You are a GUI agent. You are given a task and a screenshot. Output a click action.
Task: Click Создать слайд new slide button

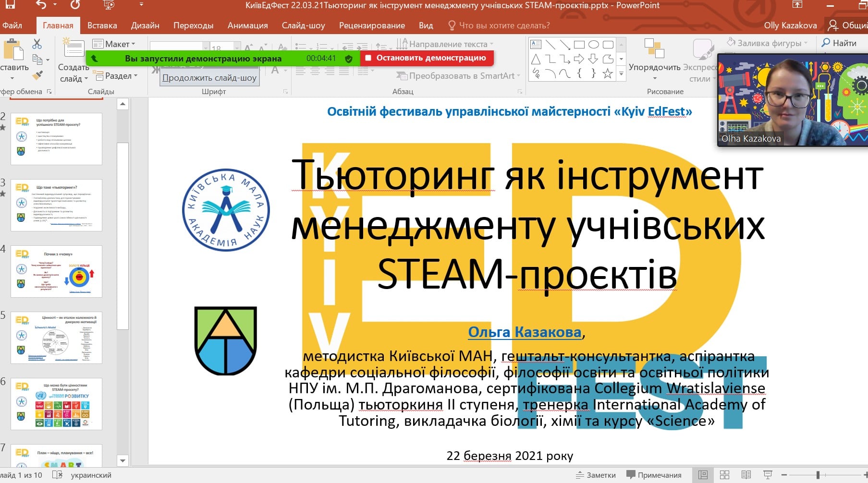click(73, 60)
